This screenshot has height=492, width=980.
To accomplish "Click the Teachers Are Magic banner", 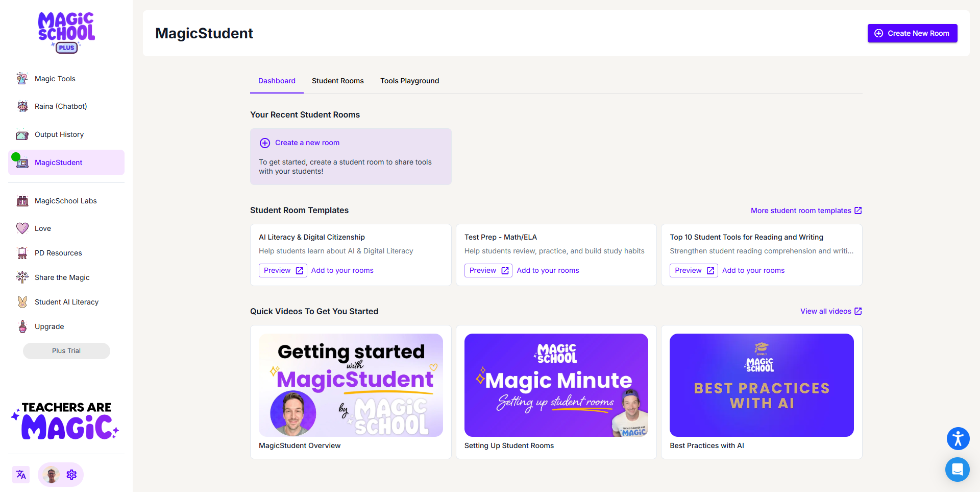I will tap(65, 420).
